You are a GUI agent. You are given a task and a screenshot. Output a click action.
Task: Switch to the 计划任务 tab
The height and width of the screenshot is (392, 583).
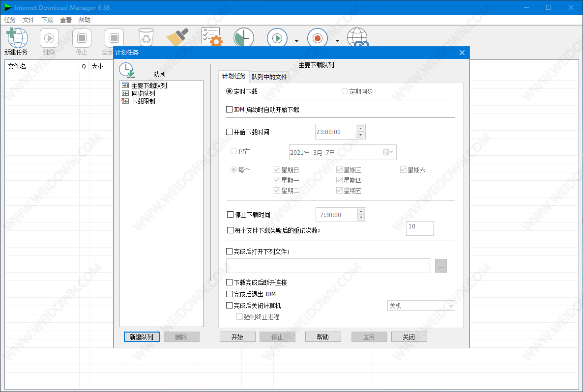[234, 76]
